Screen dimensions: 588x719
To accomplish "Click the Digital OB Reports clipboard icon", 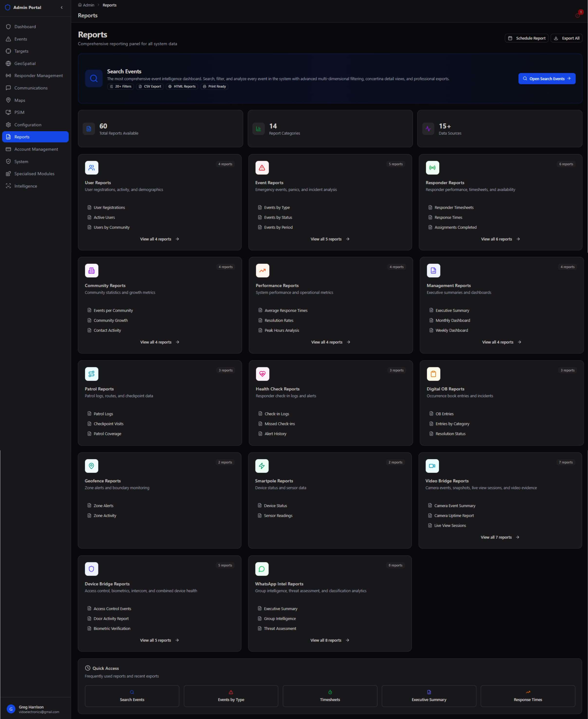I will point(433,374).
